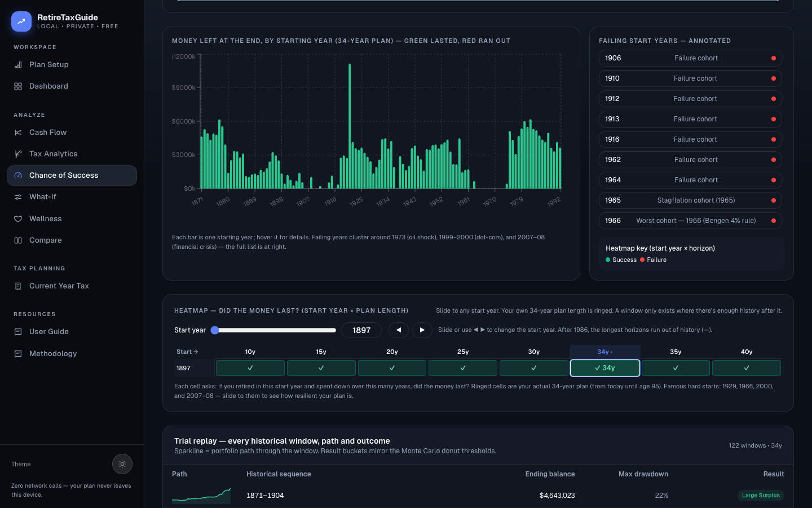Click the Methodology icon

[18, 354]
